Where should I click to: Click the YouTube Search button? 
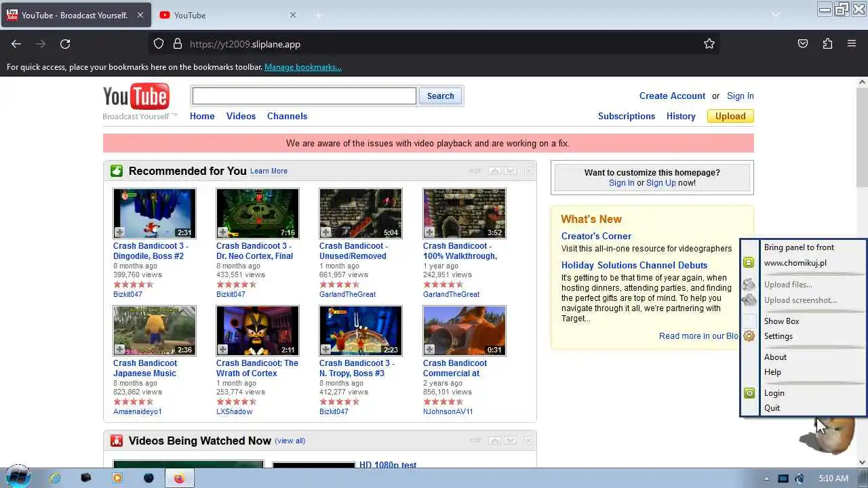click(x=440, y=96)
